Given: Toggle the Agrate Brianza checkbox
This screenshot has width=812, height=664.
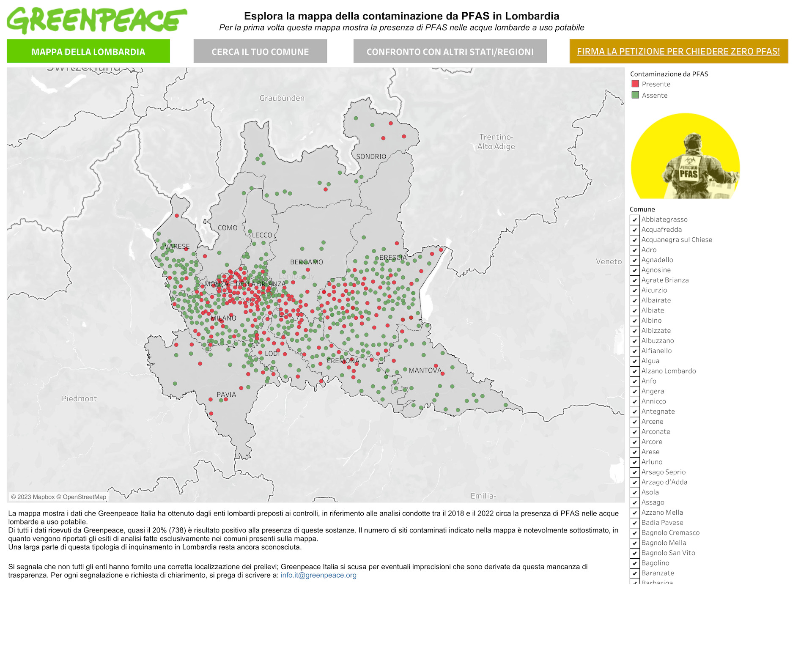Looking at the screenshot, I should (634, 280).
